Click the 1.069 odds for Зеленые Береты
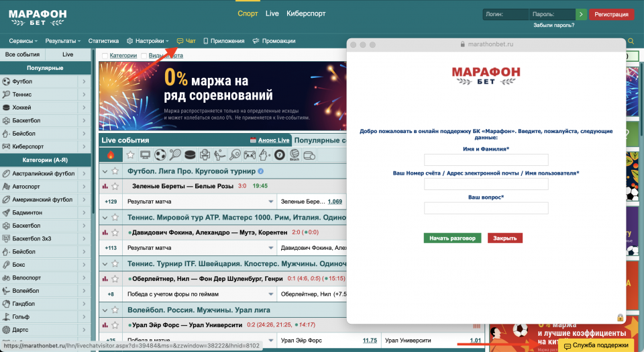Viewport: 644px width, 352px height. pyautogui.click(x=335, y=202)
